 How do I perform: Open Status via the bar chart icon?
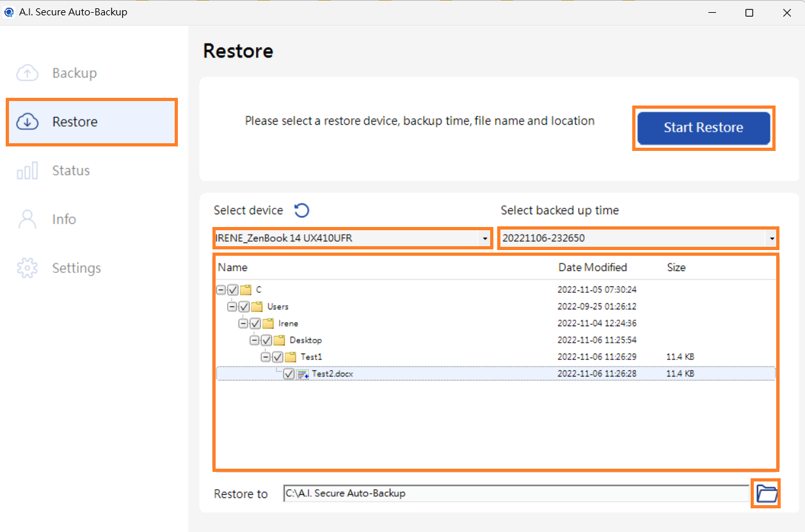(x=28, y=170)
